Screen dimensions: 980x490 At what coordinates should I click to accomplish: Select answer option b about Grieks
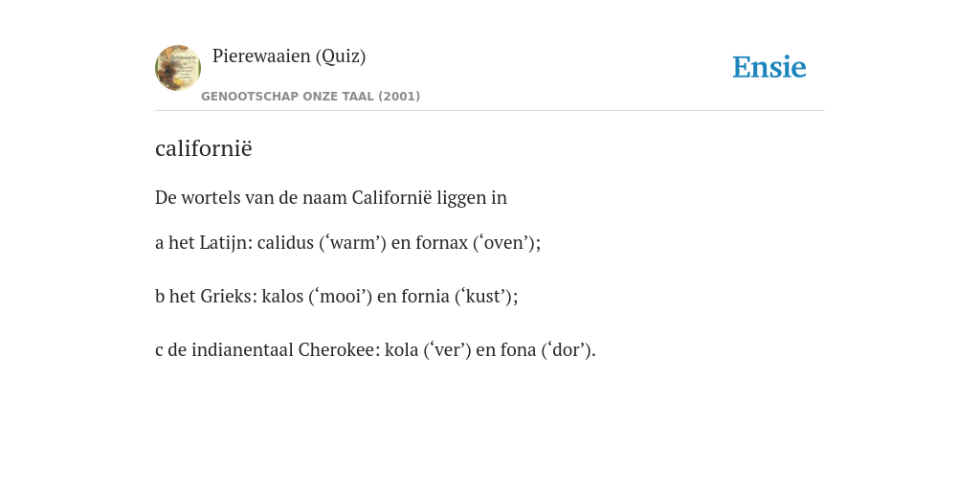(x=336, y=297)
